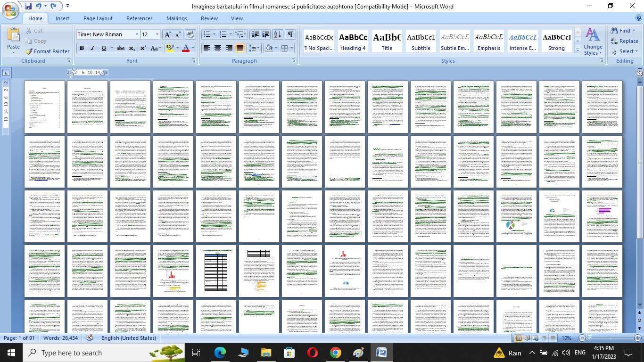Open the References tab

pyautogui.click(x=139, y=18)
